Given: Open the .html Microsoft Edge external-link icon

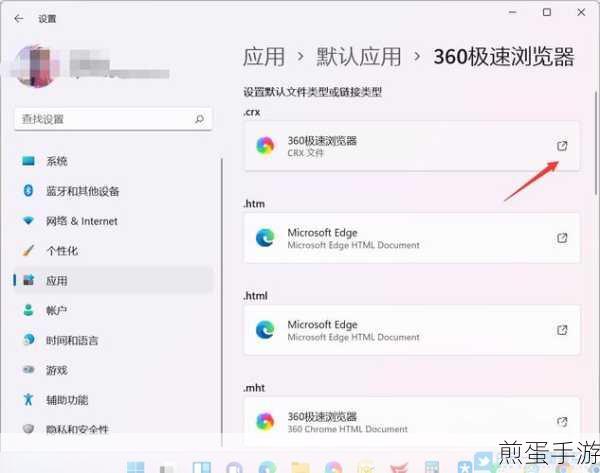Looking at the screenshot, I should pos(562,330).
